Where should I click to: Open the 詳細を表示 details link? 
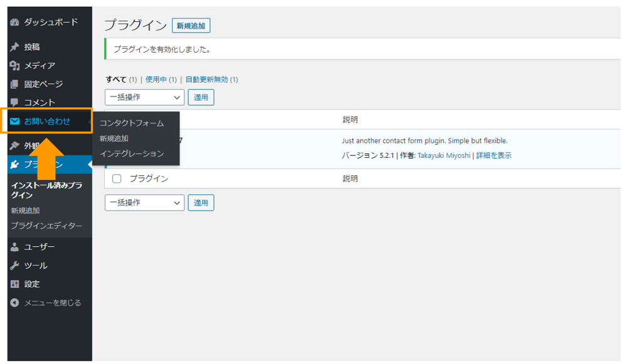click(493, 155)
